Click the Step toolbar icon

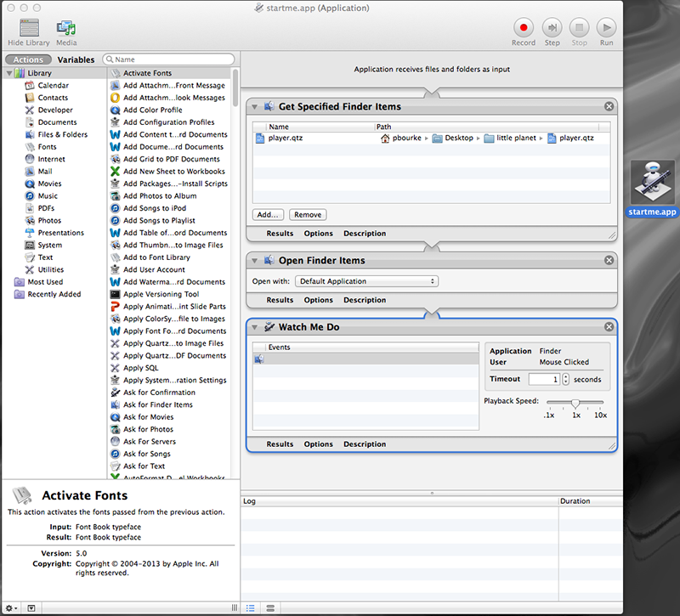552,28
